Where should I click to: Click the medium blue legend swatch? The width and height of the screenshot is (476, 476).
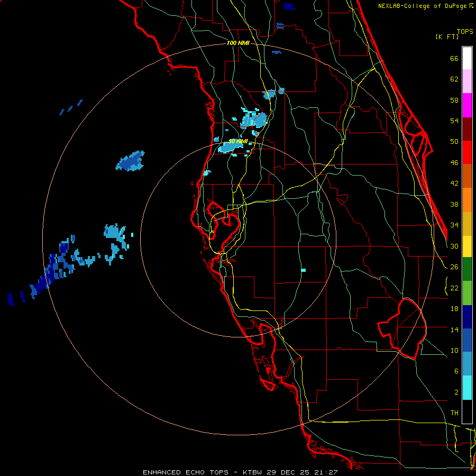point(467,340)
